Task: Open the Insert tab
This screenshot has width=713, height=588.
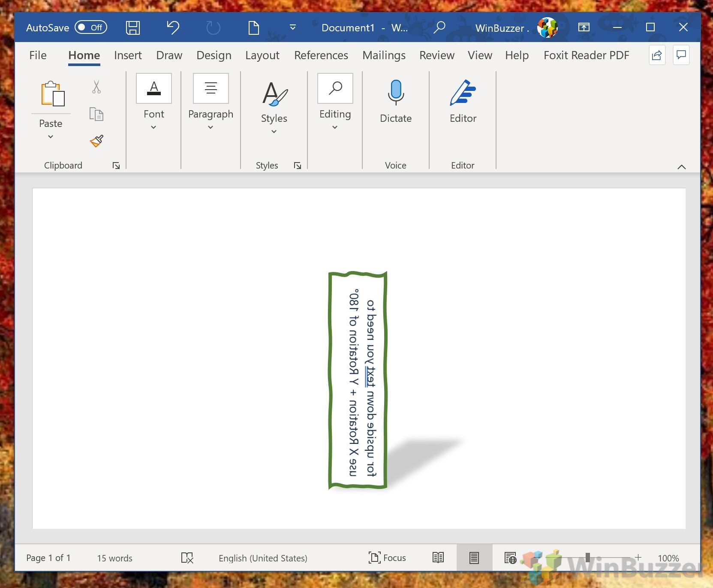Action: point(128,55)
